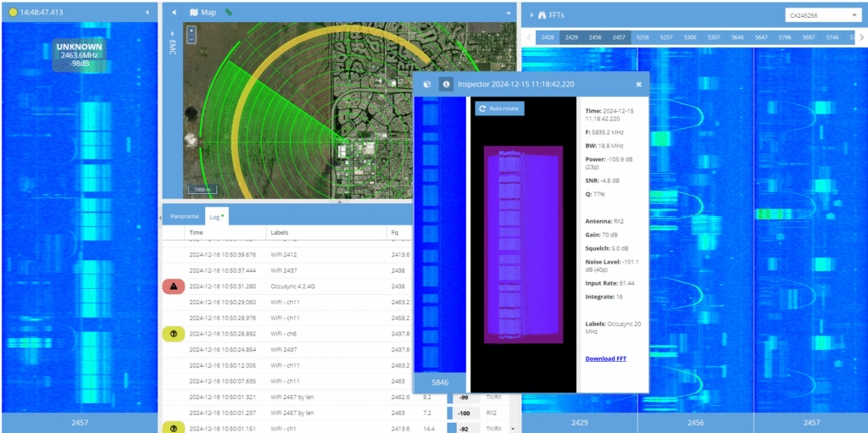Click yellow question icon on WiFi - ch6 row
Screen dimensions: 868x433
click(x=173, y=334)
